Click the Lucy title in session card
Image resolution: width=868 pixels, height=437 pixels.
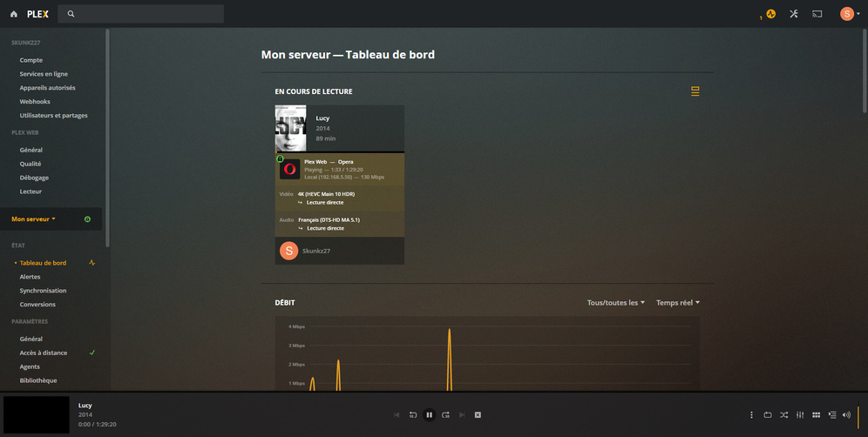tap(322, 118)
